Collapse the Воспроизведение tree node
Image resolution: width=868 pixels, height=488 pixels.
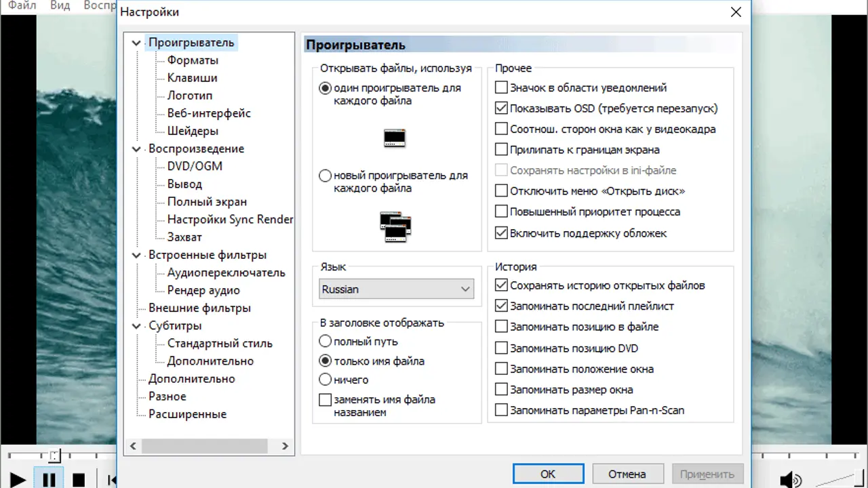(138, 149)
